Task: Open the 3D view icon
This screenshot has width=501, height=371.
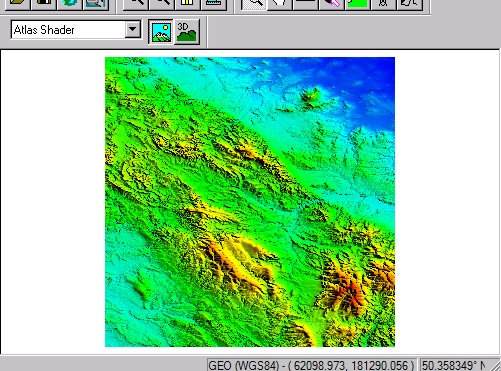Action: coord(187,32)
